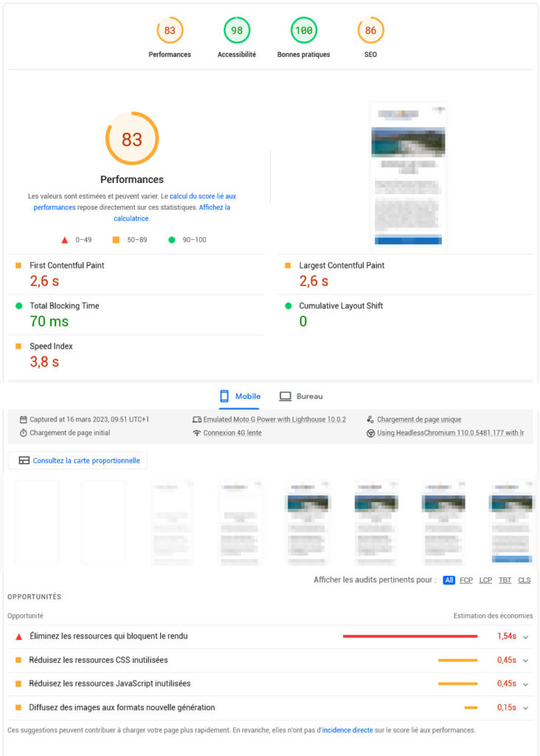The width and height of the screenshot is (540, 756).
Task: Click the large 83 performance gauge
Action: (x=132, y=139)
